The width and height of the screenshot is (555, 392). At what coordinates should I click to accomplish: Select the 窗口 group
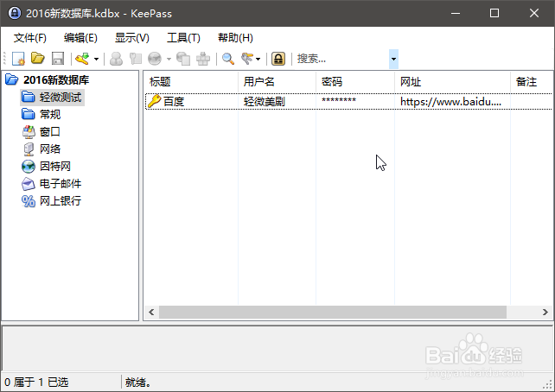pos(50,131)
